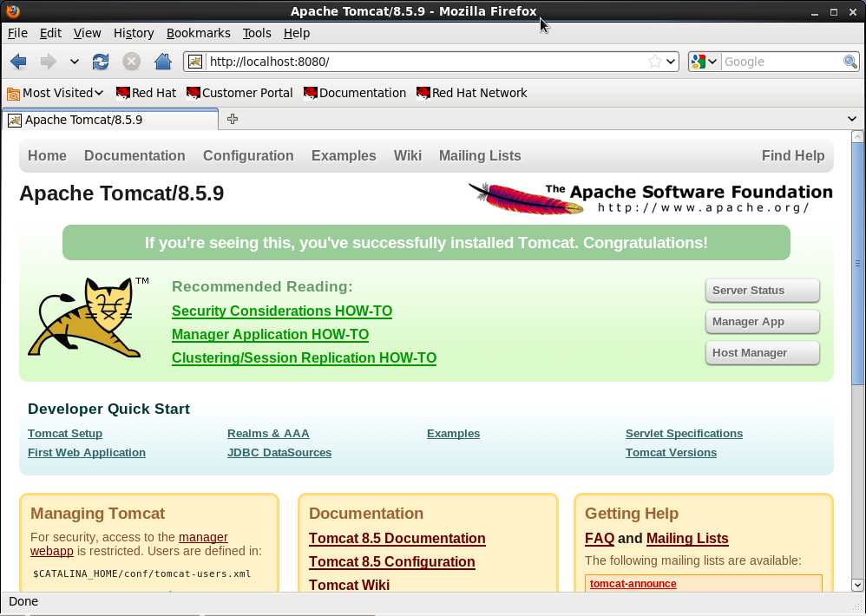
Task: Click the search magnifier icon
Action: coord(850,62)
